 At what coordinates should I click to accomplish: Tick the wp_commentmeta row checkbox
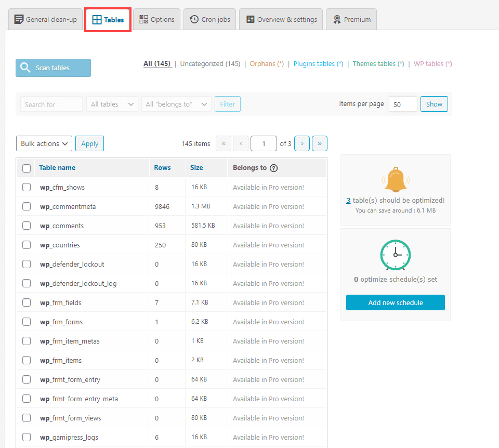[x=27, y=206]
